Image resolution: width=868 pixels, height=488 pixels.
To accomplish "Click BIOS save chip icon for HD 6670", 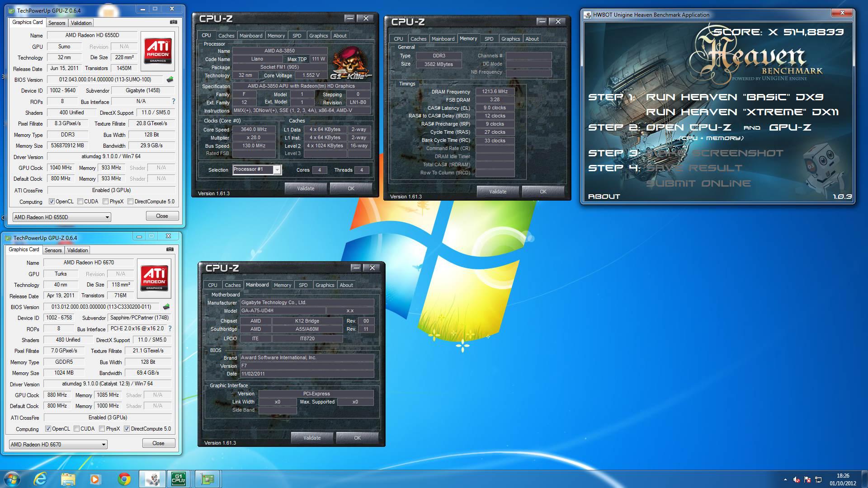I will (166, 306).
